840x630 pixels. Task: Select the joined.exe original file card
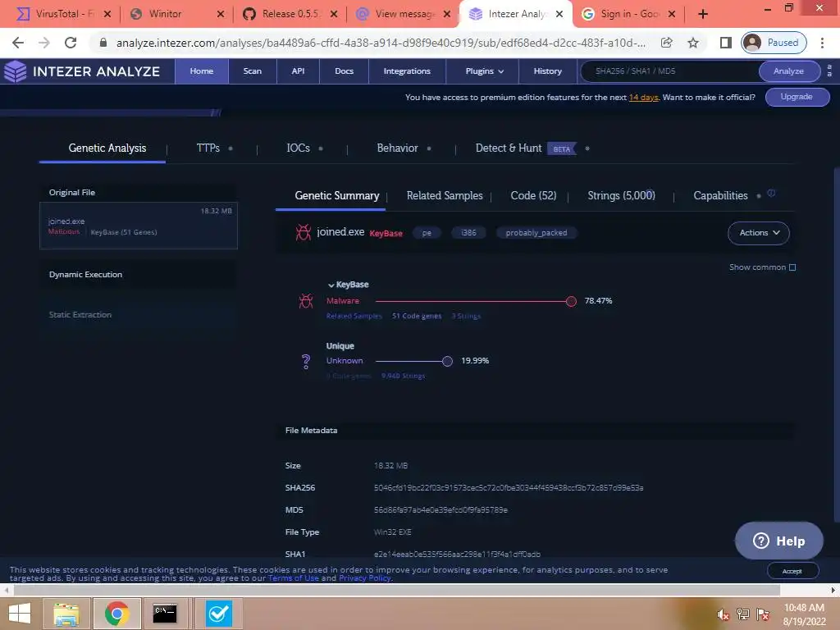(138, 226)
